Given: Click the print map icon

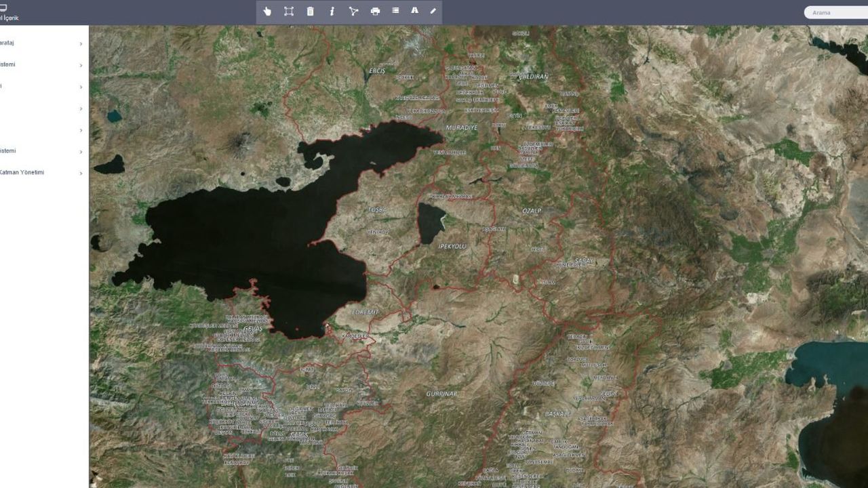Looking at the screenshot, I should coord(375,11).
